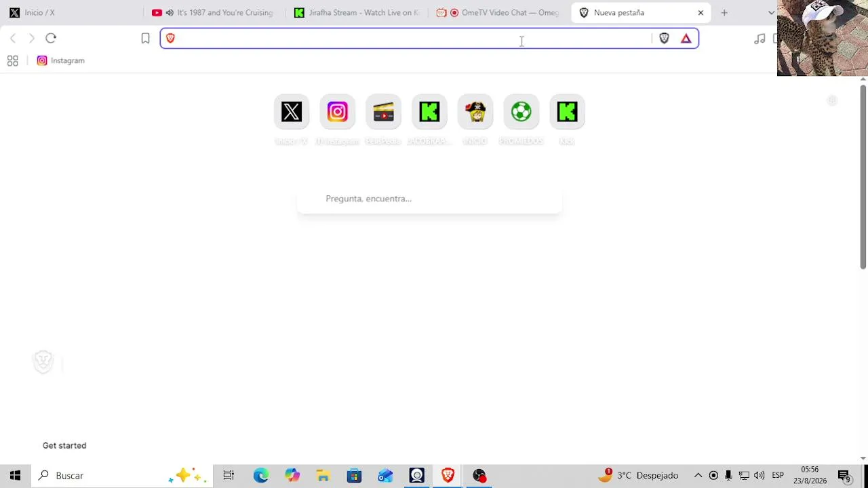
Task: Bookmark this page with the bookmark icon
Action: click(145, 39)
